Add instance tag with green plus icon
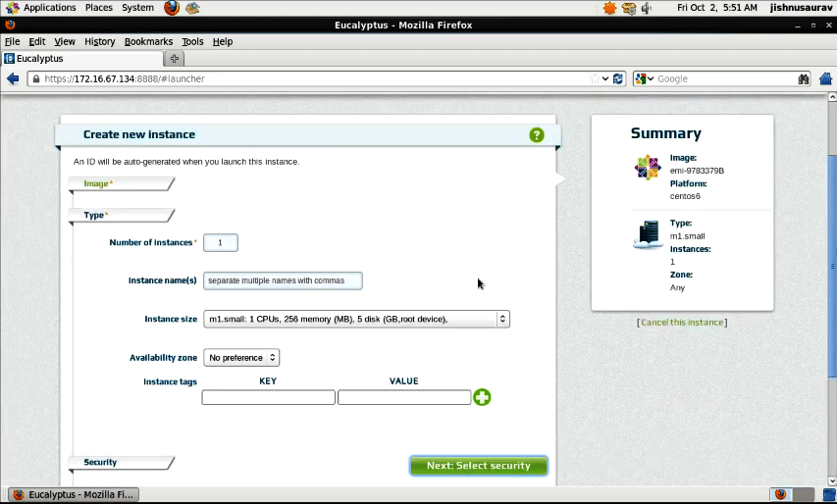Image resolution: width=837 pixels, height=504 pixels. tap(482, 397)
